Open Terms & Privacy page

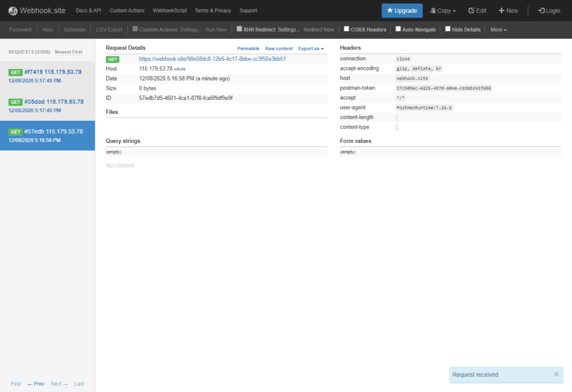click(x=213, y=10)
